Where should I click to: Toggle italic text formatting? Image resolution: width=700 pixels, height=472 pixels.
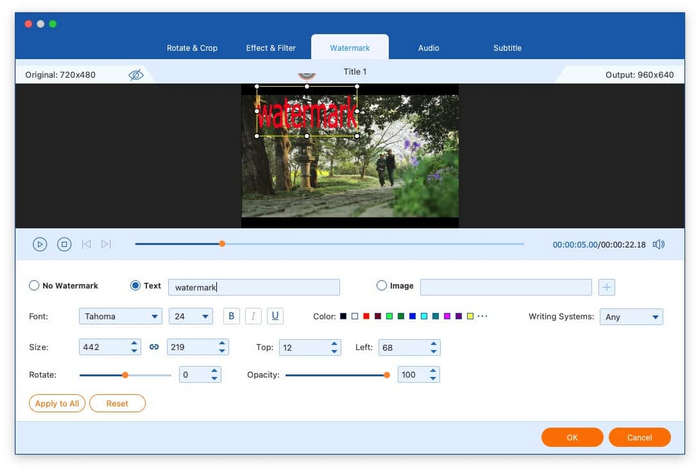coord(253,316)
